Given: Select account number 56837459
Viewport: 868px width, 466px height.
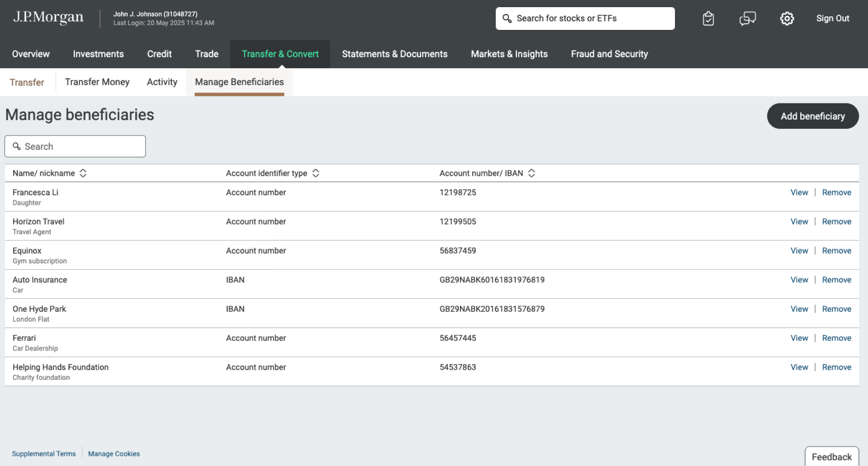Looking at the screenshot, I should 458,251.
